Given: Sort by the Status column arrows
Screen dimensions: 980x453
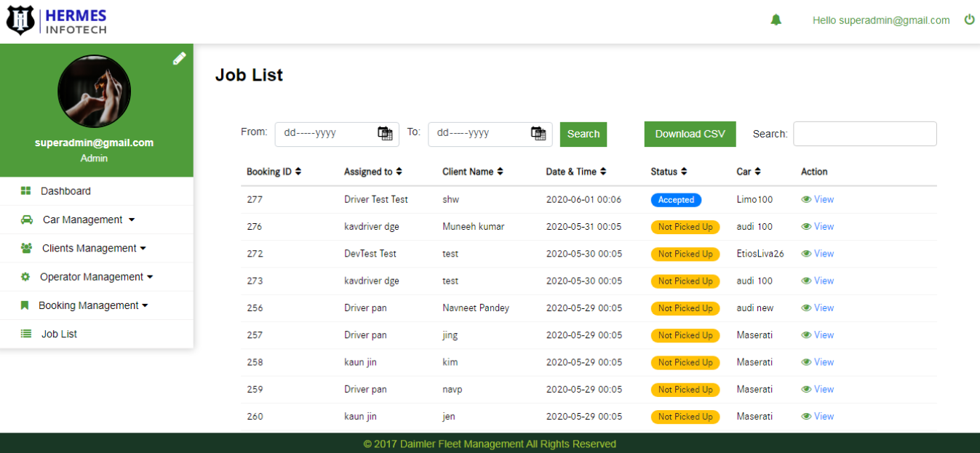Looking at the screenshot, I should point(684,172).
